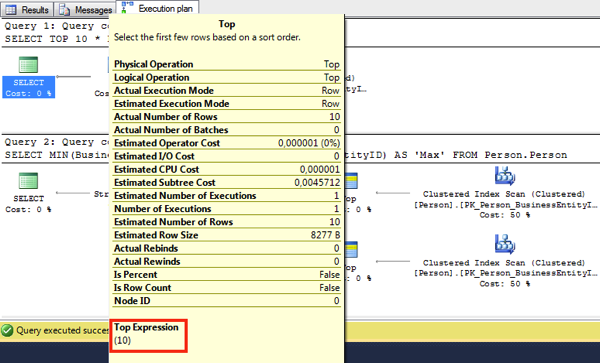The image size is (600, 363).
Task: Click Estimated Operator Cost 0,000001 (0%) value
Action: [x=309, y=143]
